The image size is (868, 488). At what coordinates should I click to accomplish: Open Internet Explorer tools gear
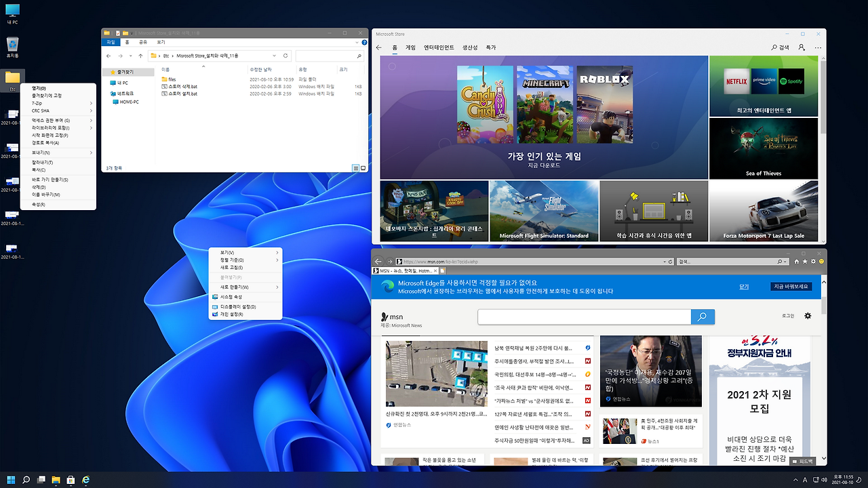click(813, 261)
